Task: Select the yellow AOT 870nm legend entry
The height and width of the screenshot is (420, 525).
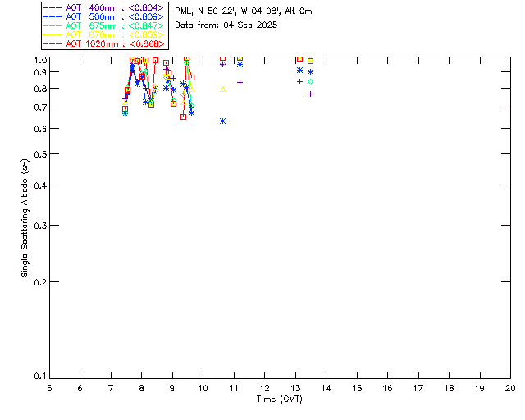Action: point(104,34)
